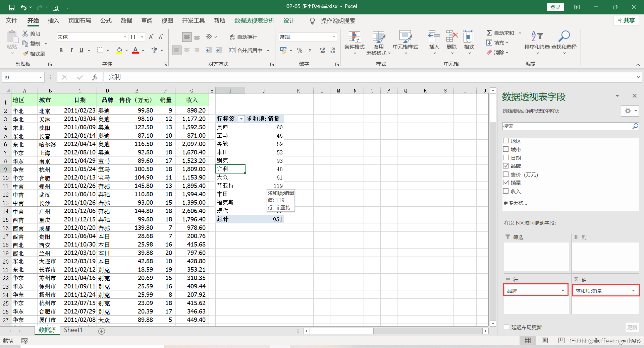The width and height of the screenshot is (644, 348).
Task: Open the Name Box dropdown arrow
Action: (x=41, y=77)
